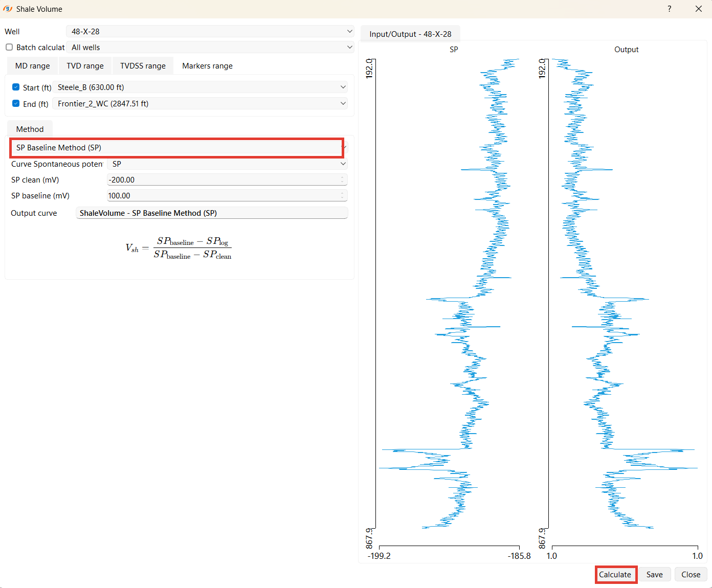This screenshot has width=712, height=588.
Task: Uncheck the Start (ft) checkbox
Action: click(x=16, y=87)
